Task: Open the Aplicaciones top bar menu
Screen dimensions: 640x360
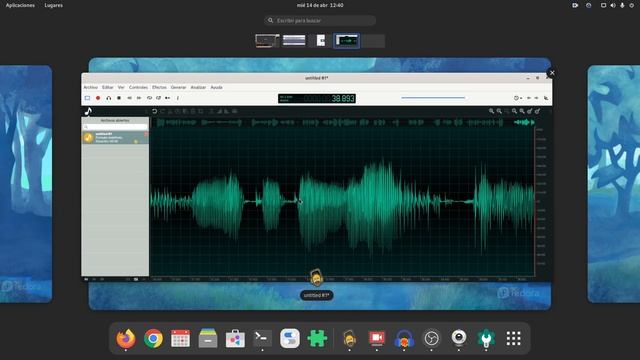Action: (20, 5)
